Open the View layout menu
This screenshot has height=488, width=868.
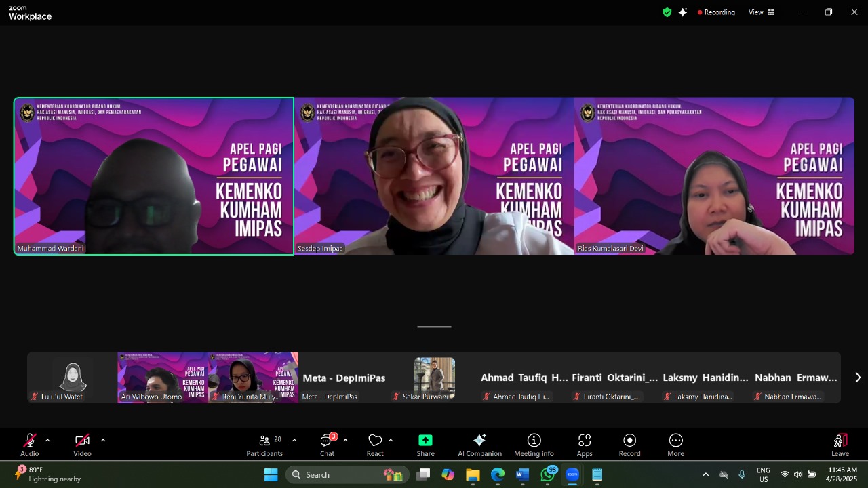click(761, 12)
